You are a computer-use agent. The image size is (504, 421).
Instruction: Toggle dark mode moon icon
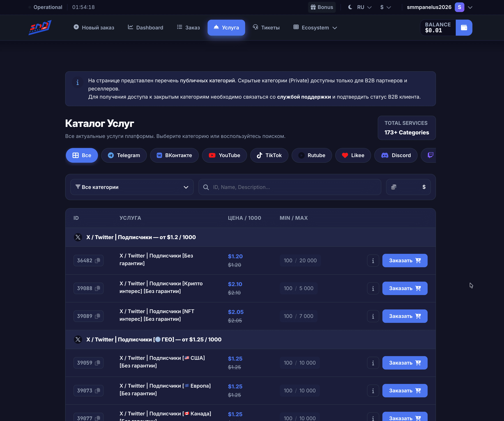pos(350,7)
